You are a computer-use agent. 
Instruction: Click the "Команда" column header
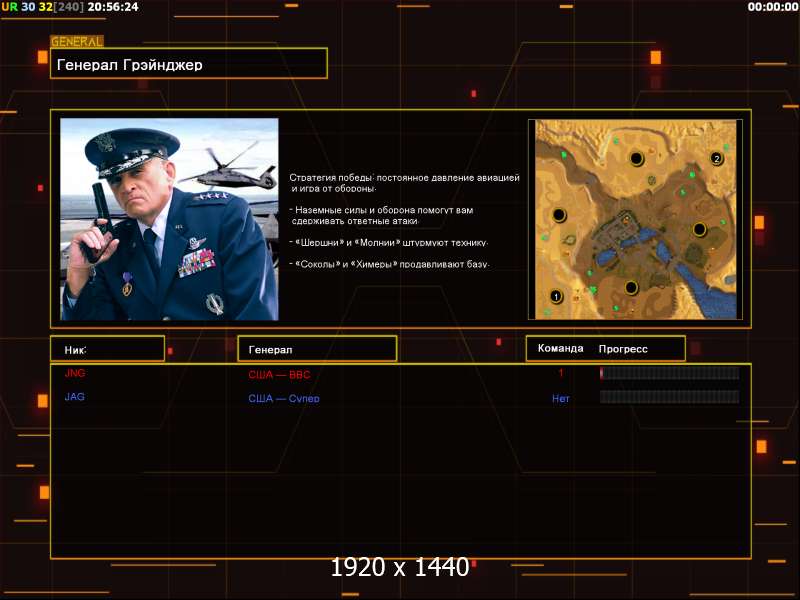560,349
